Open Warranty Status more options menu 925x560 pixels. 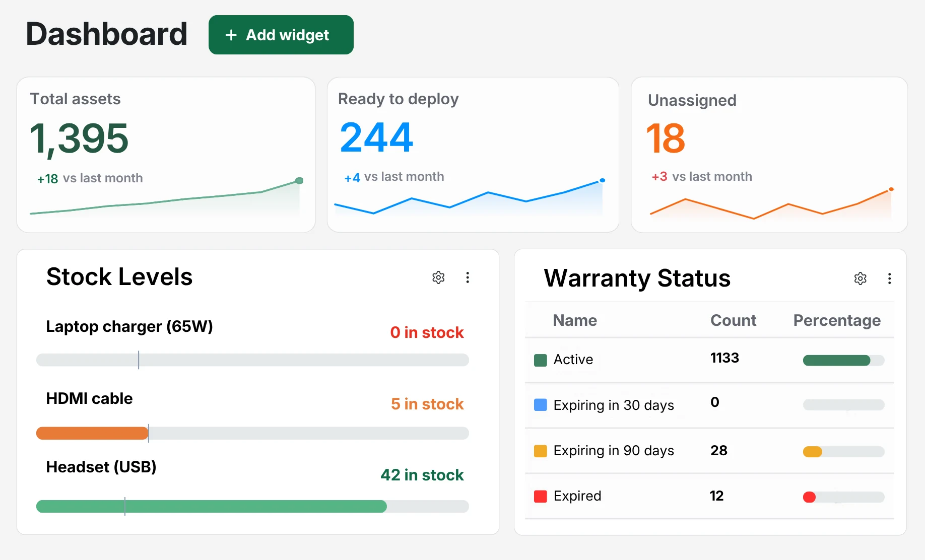click(890, 278)
